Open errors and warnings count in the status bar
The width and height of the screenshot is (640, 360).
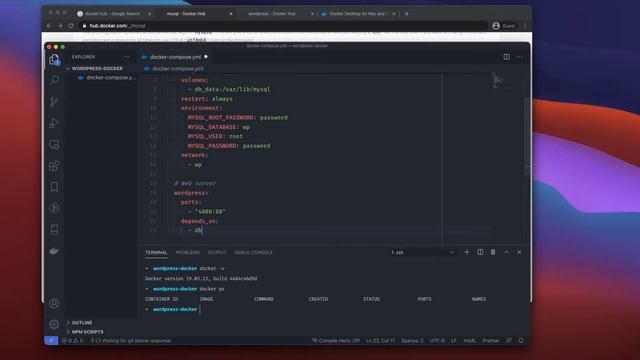coord(72,340)
